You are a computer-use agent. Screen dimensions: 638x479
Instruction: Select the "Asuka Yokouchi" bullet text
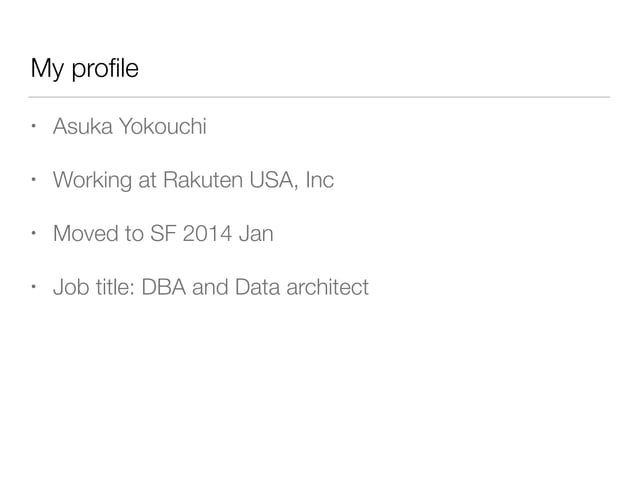130,127
